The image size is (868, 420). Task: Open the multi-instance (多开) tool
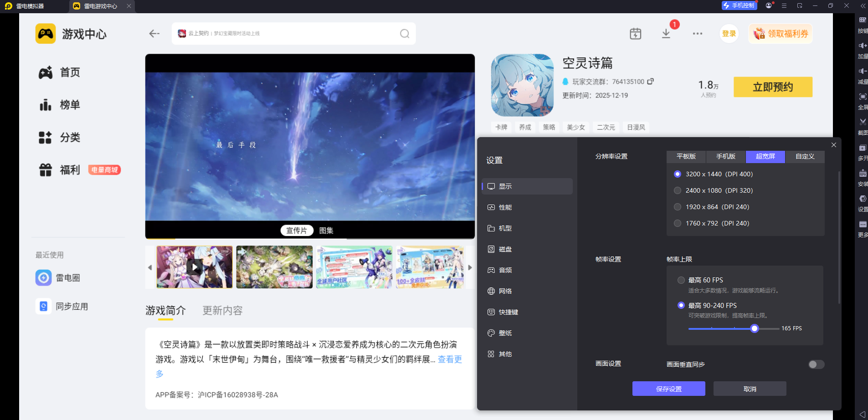coord(863,148)
